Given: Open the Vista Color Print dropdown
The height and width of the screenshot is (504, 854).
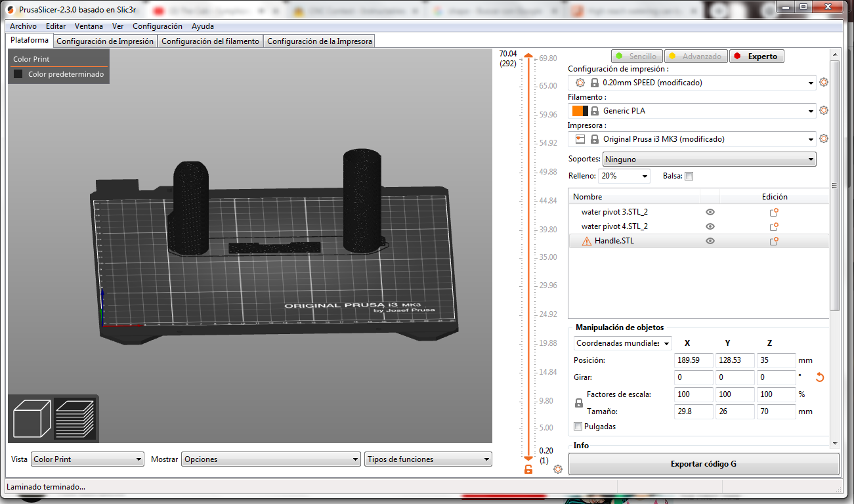Looking at the screenshot, I should click(87, 459).
